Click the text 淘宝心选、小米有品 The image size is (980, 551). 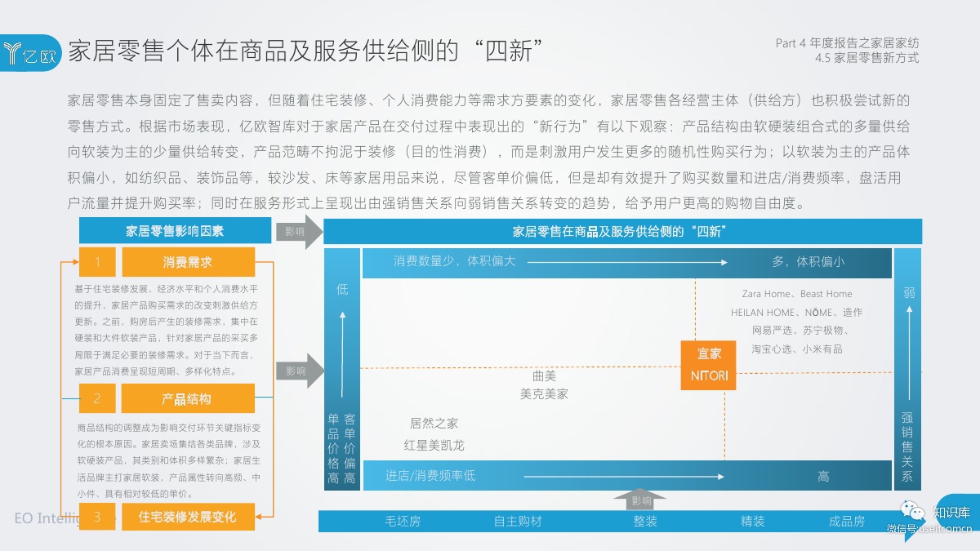[x=796, y=349]
